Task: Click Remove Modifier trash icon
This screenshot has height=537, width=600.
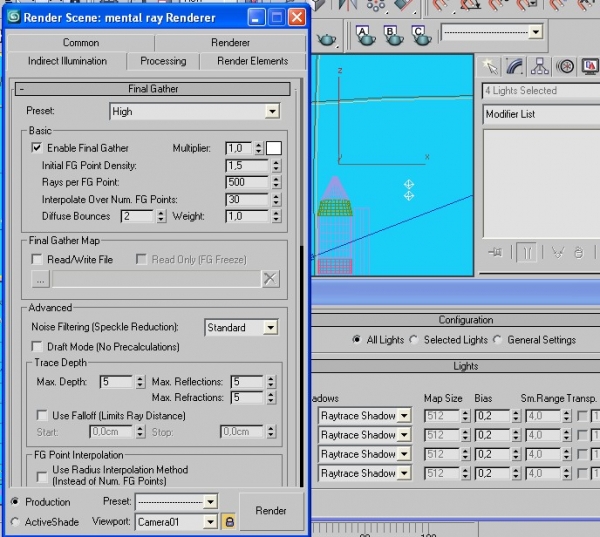Action: [579, 253]
